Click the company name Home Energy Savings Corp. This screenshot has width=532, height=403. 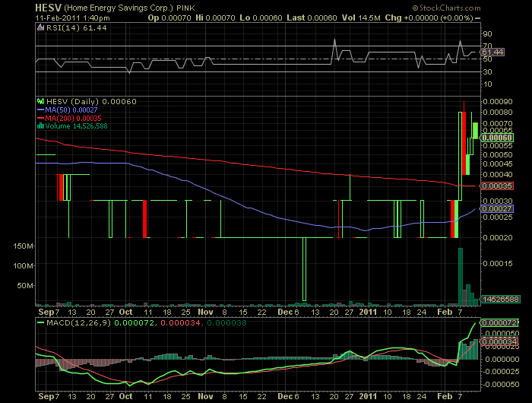(x=119, y=8)
